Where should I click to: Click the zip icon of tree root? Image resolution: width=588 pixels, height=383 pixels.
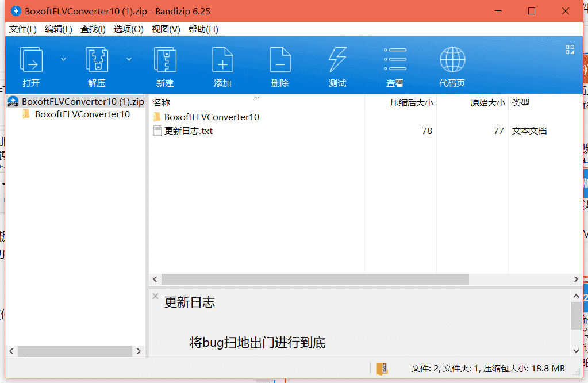(x=13, y=101)
